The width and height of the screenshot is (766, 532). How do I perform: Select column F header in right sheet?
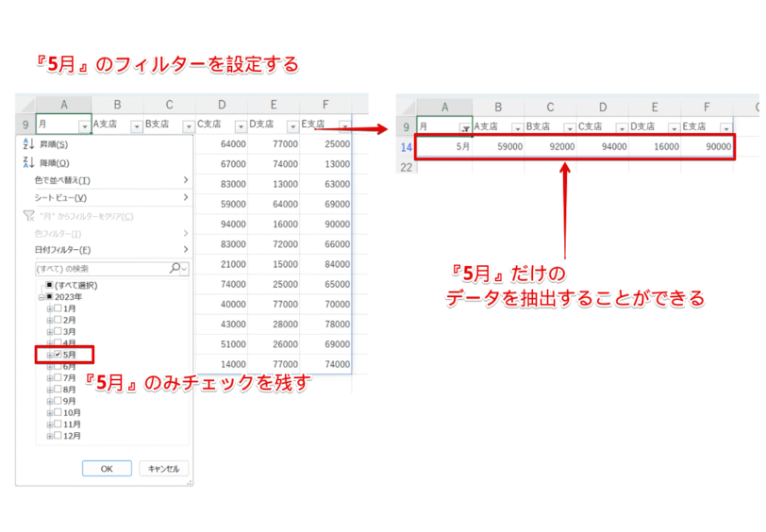point(707,107)
